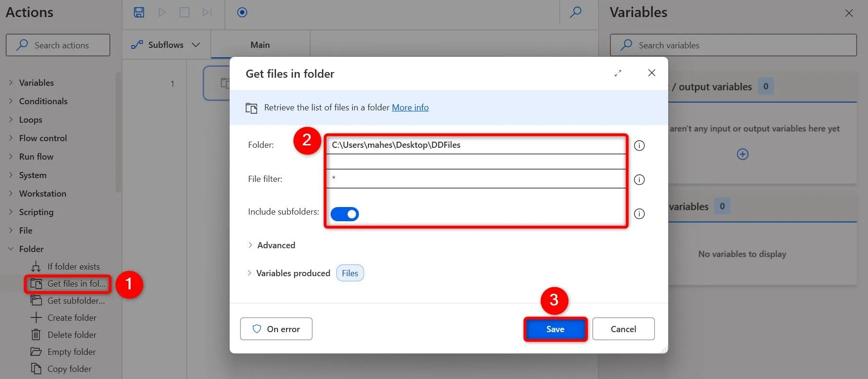Select Create folder action in list
This screenshot has height=379, width=868.
point(72,317)
